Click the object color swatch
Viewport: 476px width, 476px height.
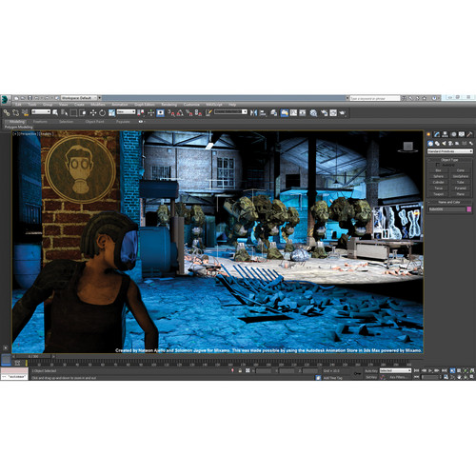coord(469,209)
